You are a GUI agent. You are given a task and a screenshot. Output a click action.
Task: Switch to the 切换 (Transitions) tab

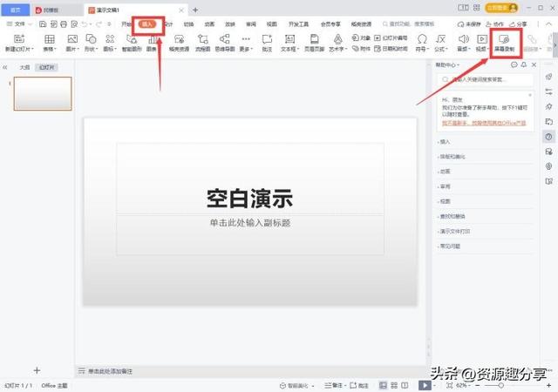click(188, 24)
